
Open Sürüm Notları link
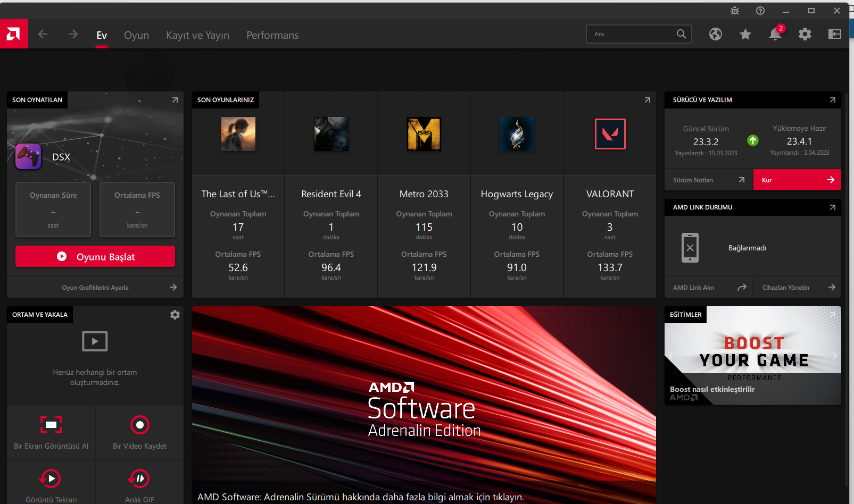709,180
